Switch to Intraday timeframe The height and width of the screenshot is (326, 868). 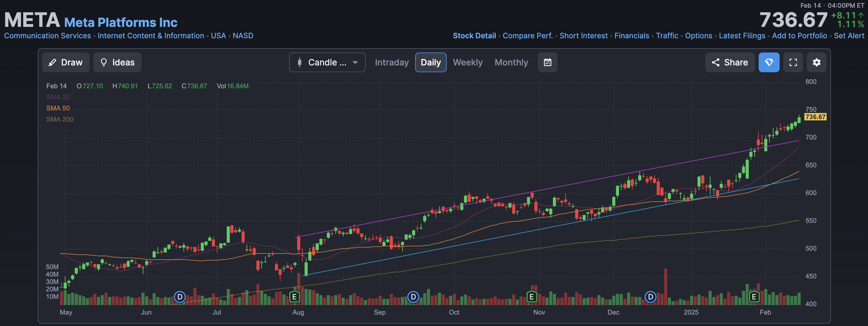coord(392,62)
